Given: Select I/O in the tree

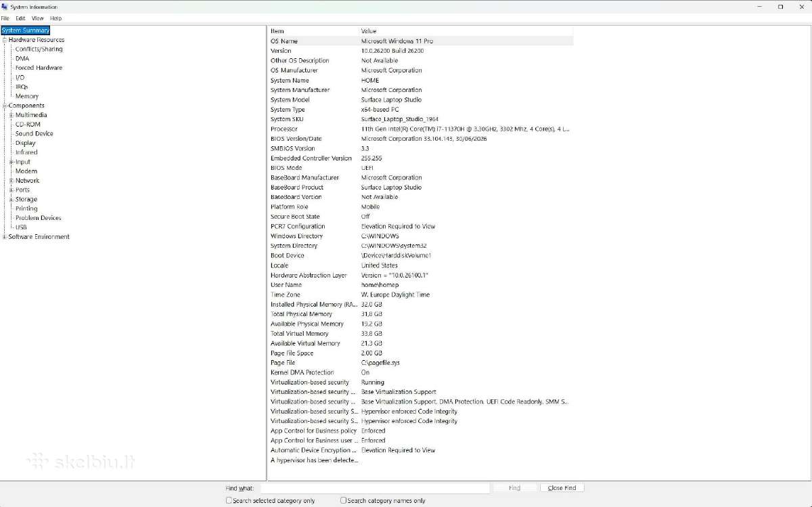Looking at the screenshot, I should point(20,77).
